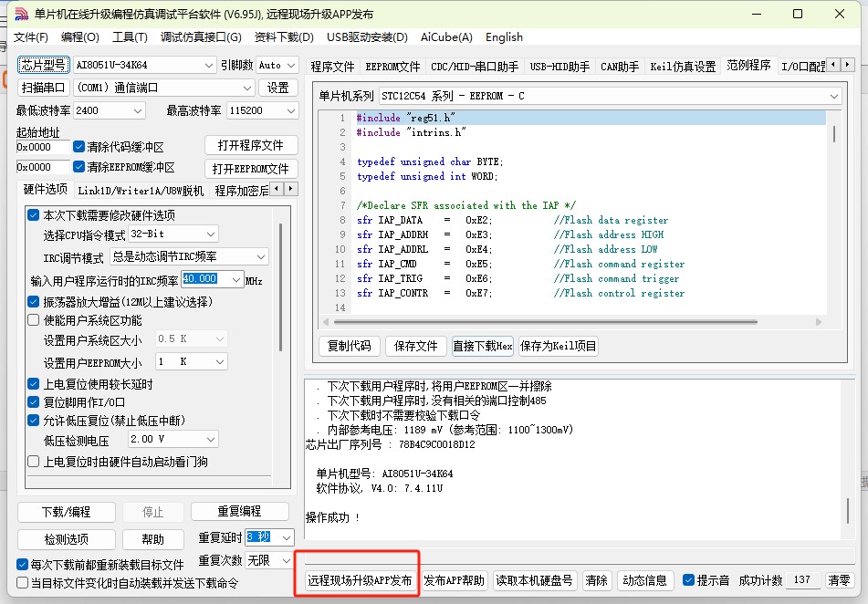This screenshot has height=604, width=868.
Task: Click hardware options vertical scrollbar
Action: tap(281, 288)
